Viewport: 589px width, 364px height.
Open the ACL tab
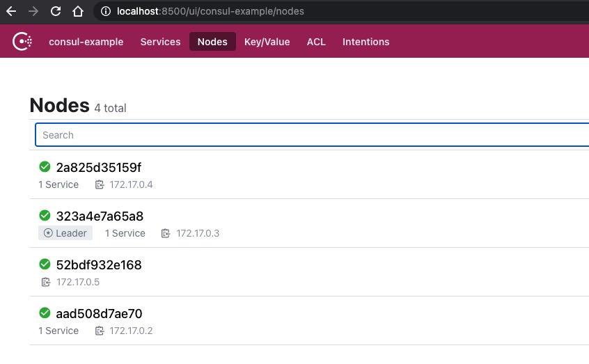(316, 42)
